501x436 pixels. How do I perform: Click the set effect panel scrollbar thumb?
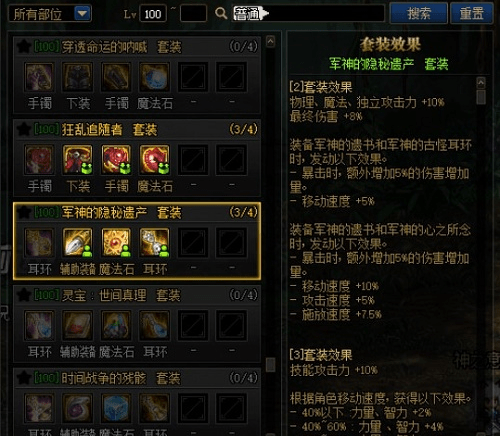pyautogui.click(x=481, y=97)
